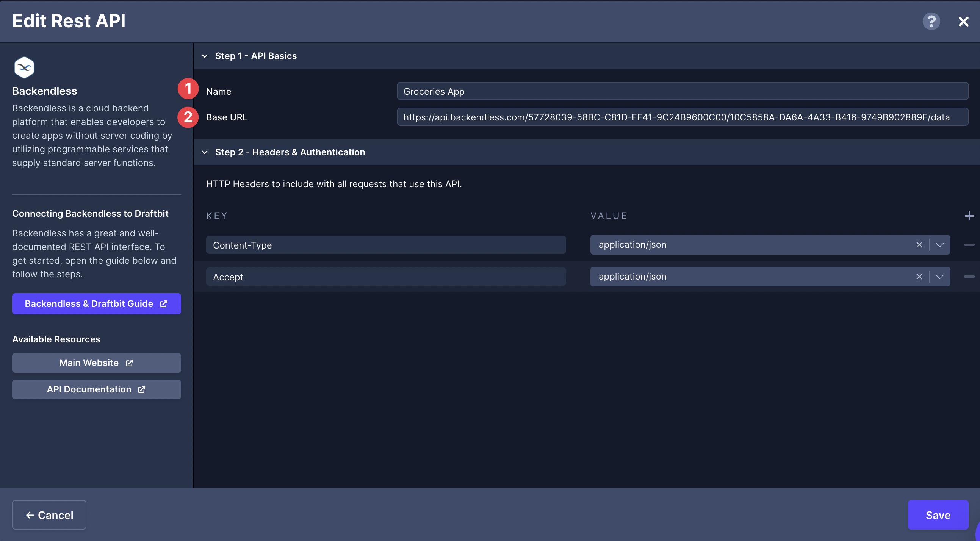Screen dimensions: 980x541
Task: Click the HTTP Headers description text
Action: coord(334,184)
